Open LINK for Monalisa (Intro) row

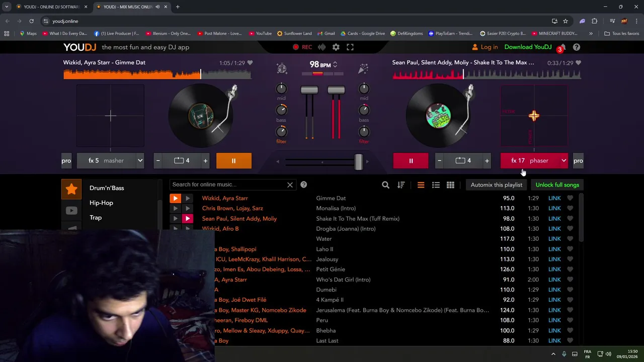554,208
